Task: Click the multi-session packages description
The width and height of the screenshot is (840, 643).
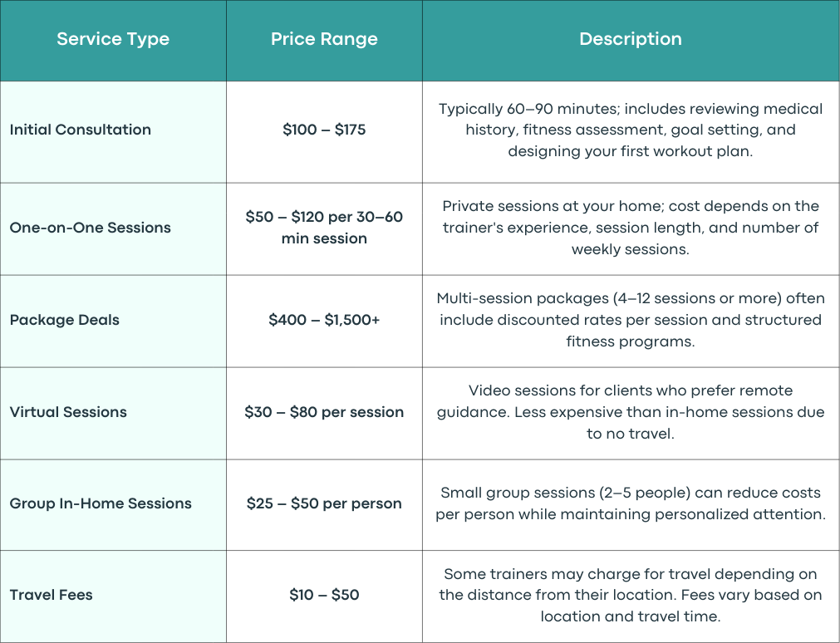Action: coord(631,320)
